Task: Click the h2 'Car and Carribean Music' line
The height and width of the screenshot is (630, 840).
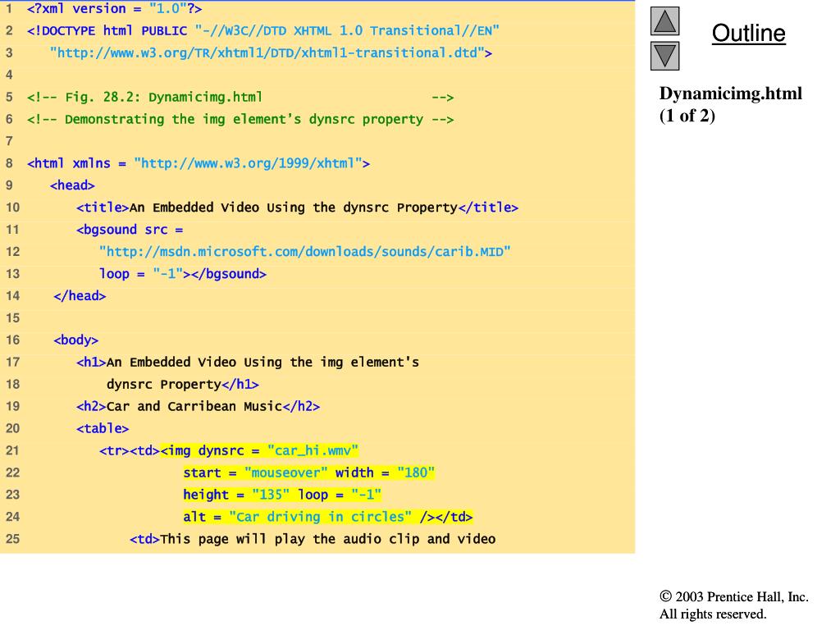Action: 199,406
